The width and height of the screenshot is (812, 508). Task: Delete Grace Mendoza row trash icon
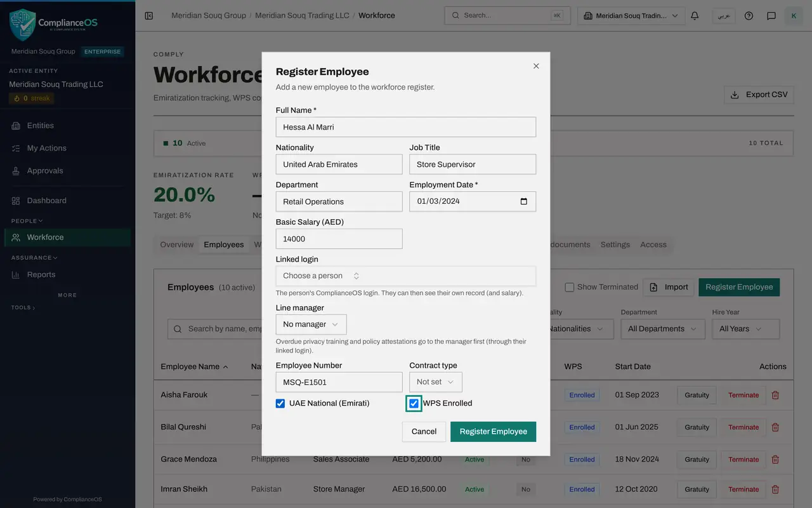[x=775, y=459]
